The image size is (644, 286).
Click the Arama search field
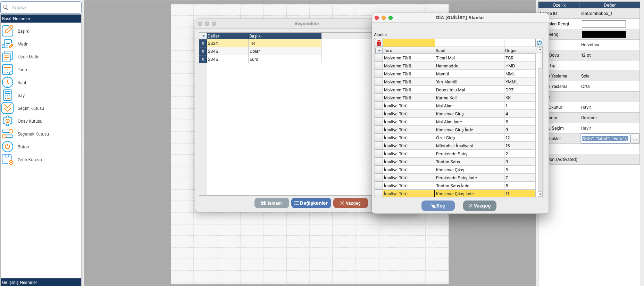pyautogui.click(x=41, y=8)
